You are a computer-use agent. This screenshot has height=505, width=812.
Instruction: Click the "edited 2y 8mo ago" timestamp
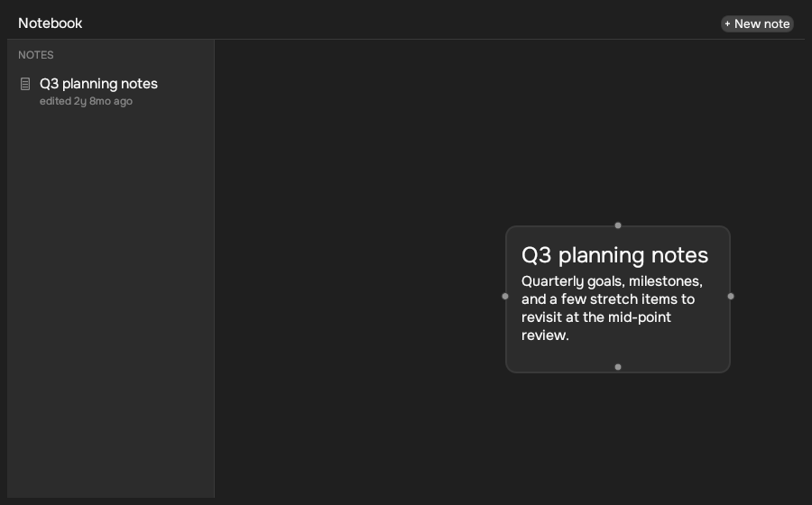point(86,101)
